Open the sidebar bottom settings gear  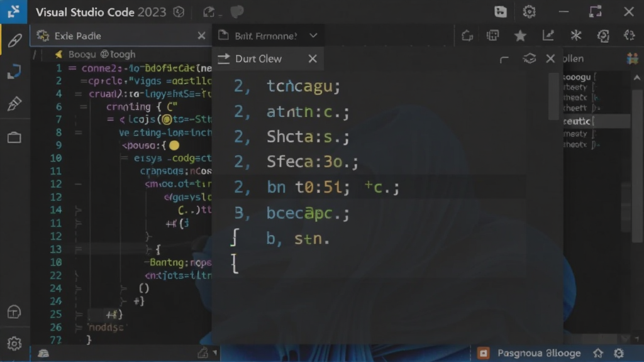coord(14,344)
